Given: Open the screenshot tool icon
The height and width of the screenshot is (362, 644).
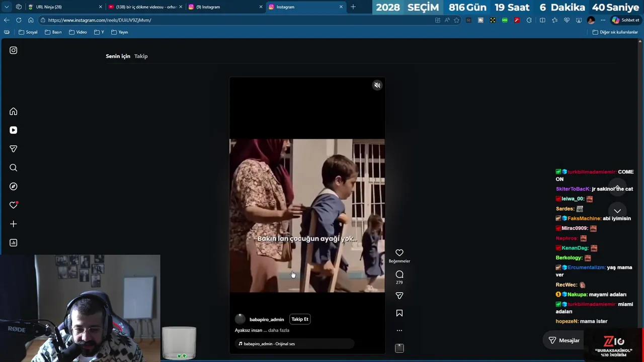Looking at the screenshot, I should coord(579,20).
